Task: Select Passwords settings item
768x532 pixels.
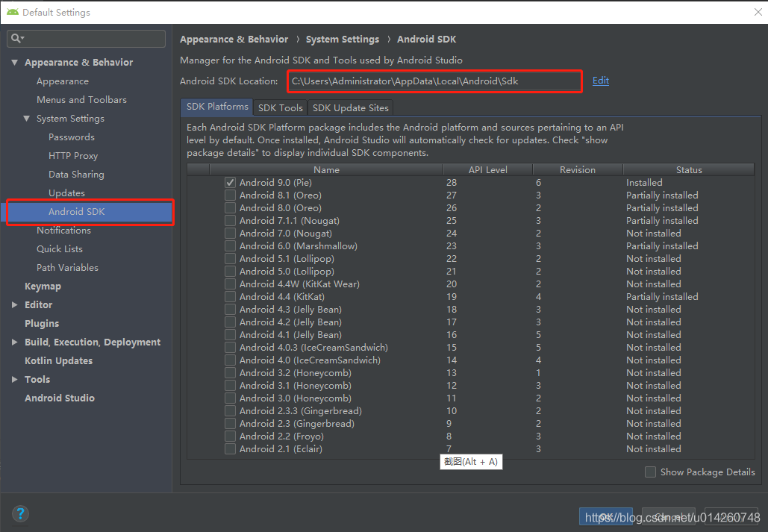Action: tap(72, 137)
